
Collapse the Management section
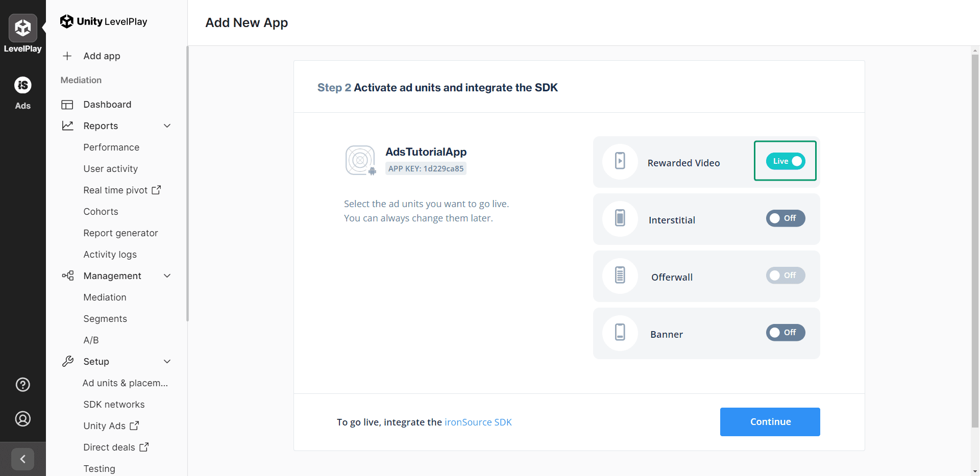[167, 275]
